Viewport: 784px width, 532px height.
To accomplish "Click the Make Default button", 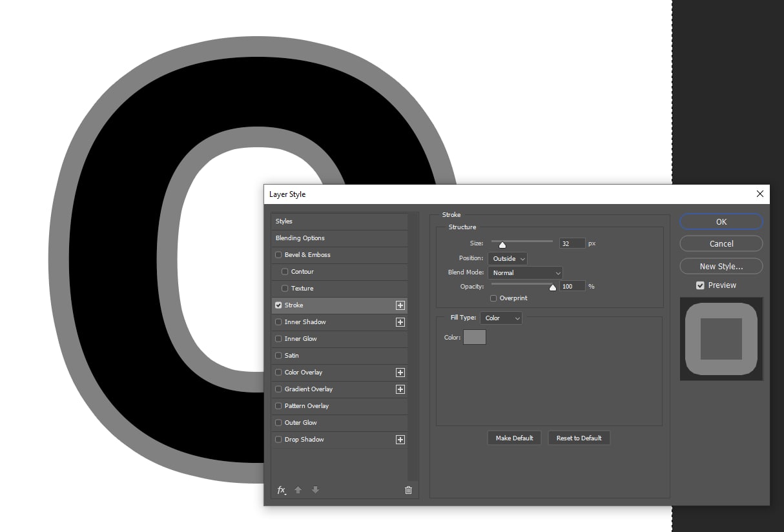I will coord(514,438).
